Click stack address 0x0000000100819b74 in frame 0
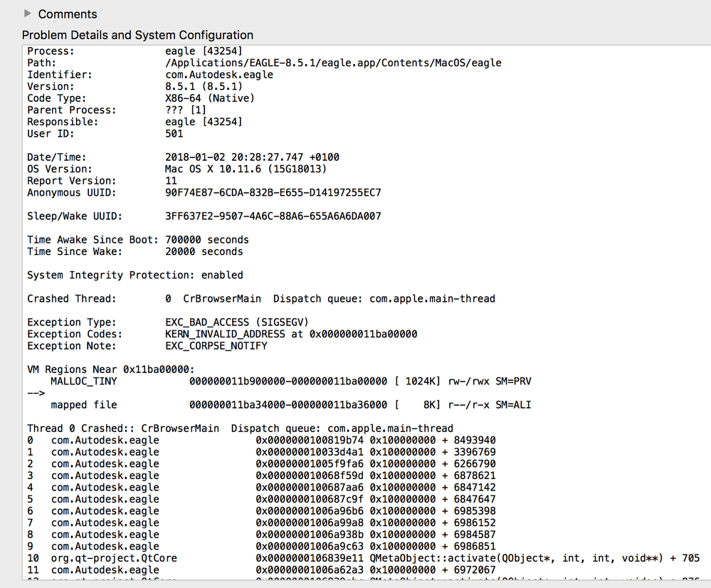Screen dimensions: 711x588 310,440
